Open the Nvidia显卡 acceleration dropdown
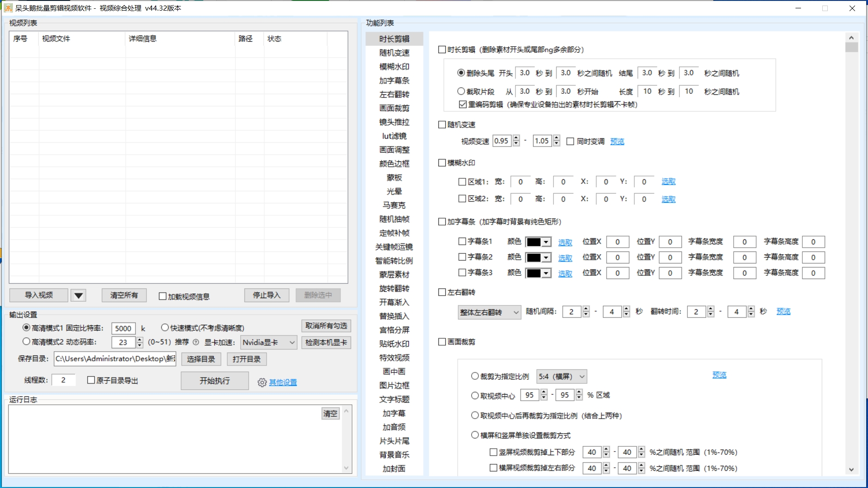This screenshot has height=488, width=868. (x=268, y=342)
